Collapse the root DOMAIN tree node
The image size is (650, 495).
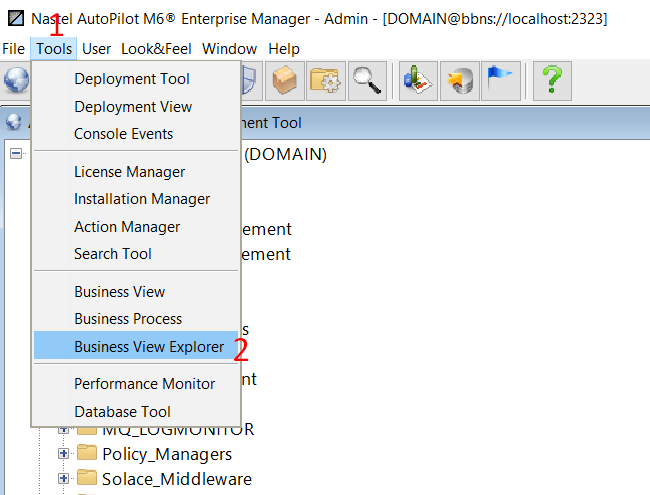point(16,154)
